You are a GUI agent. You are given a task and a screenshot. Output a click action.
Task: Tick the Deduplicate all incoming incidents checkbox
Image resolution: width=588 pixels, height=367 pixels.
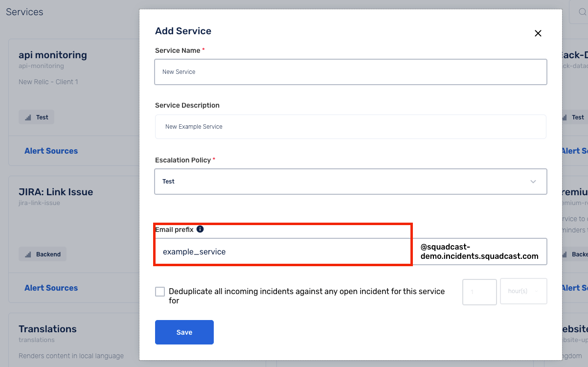pyautogui.click(x=160, y=292)
